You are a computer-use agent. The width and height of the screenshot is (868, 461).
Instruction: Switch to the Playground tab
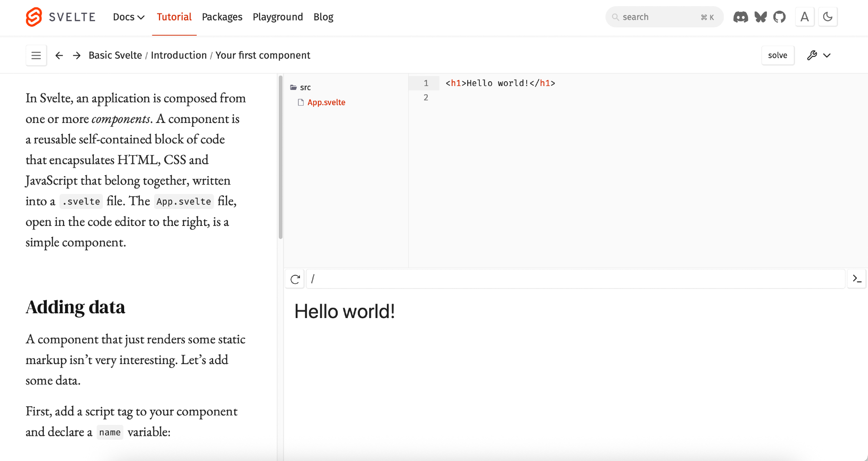pyautogui.click(x=277, y=17)
